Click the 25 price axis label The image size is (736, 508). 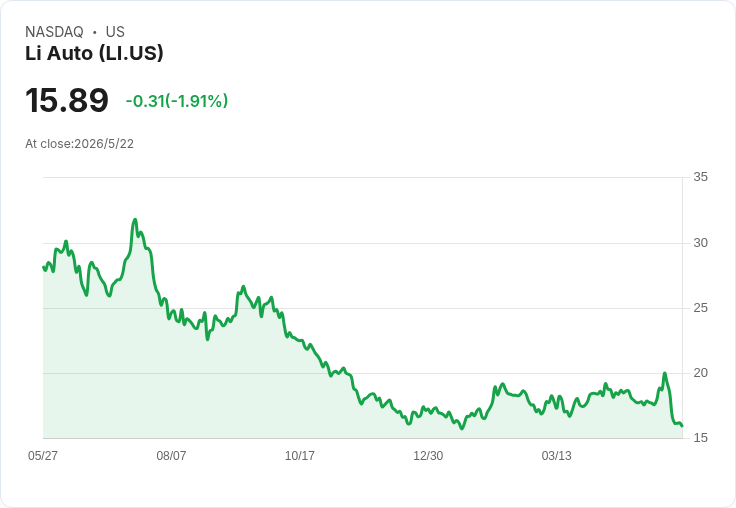700,308
